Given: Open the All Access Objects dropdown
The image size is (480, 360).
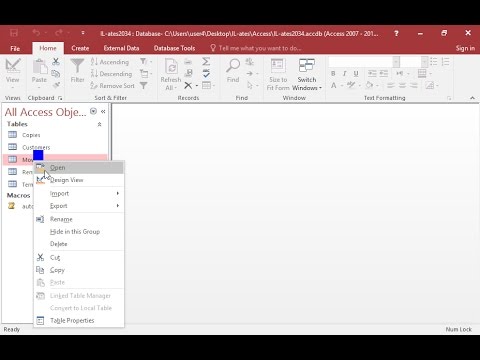Looking at the screenshot, I should point(93,111).
